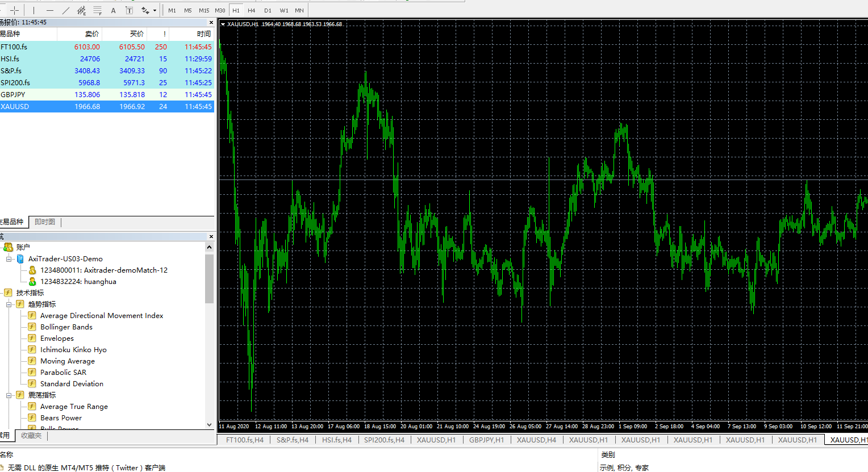Select the arrows/shapes tool icon
Image resolution: width=868 pixels, height=472 pixels.
click(145, 10)
